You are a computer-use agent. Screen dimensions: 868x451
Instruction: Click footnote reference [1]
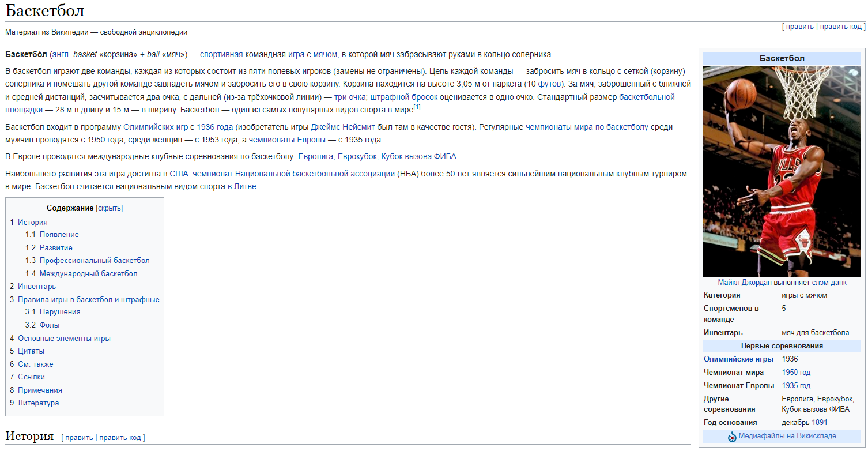(417, 107)
